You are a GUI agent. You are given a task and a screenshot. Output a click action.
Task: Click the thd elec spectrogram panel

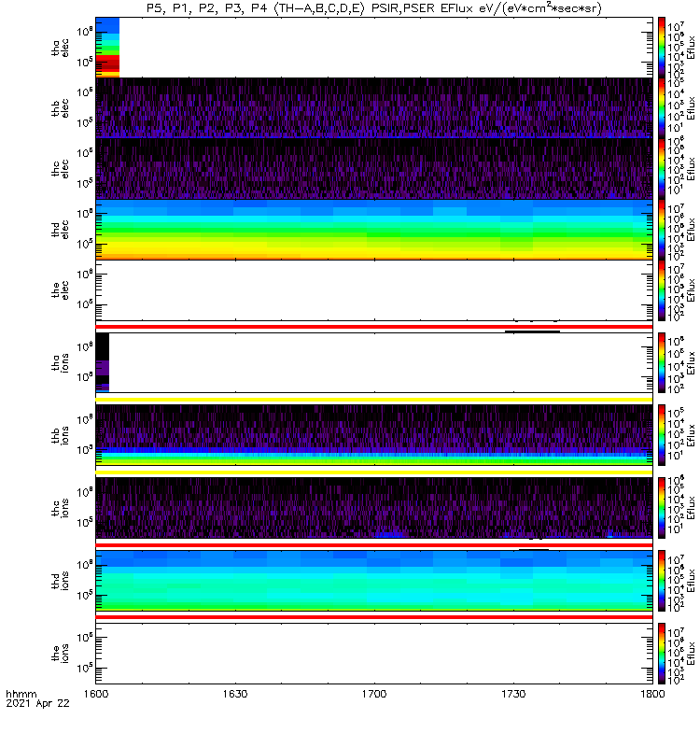tap(374, 229)
